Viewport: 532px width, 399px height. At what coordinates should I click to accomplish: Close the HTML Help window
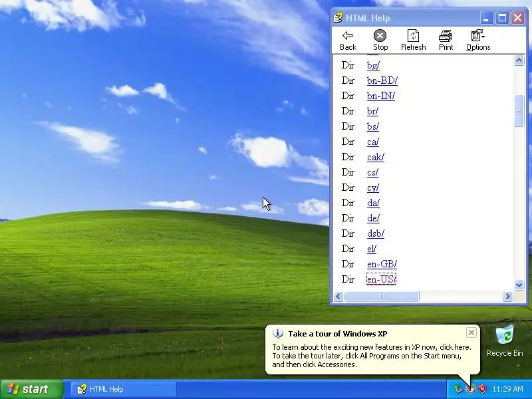pos(517,18)
